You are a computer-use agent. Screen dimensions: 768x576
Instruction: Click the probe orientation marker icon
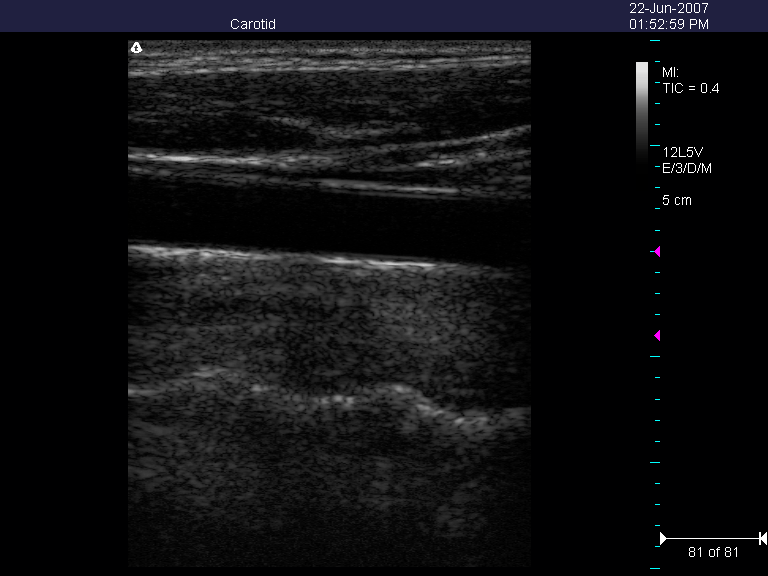[137, 47]
